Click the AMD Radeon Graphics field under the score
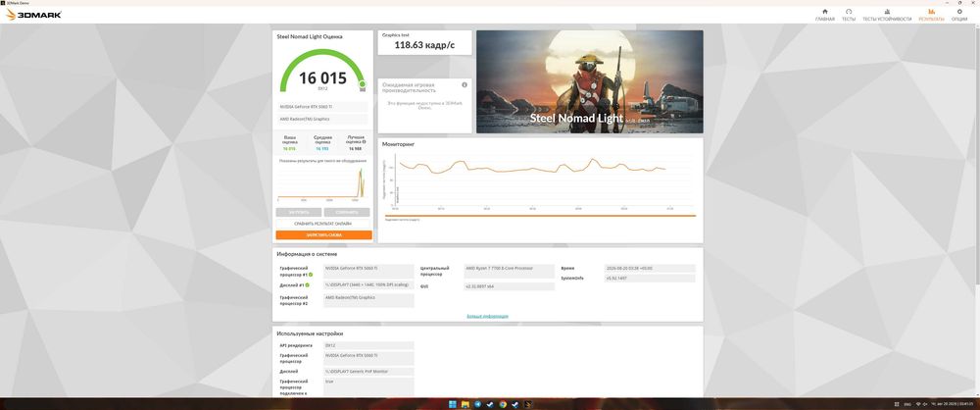The width and height of the screenshot is (980, 410). point(323,119)
